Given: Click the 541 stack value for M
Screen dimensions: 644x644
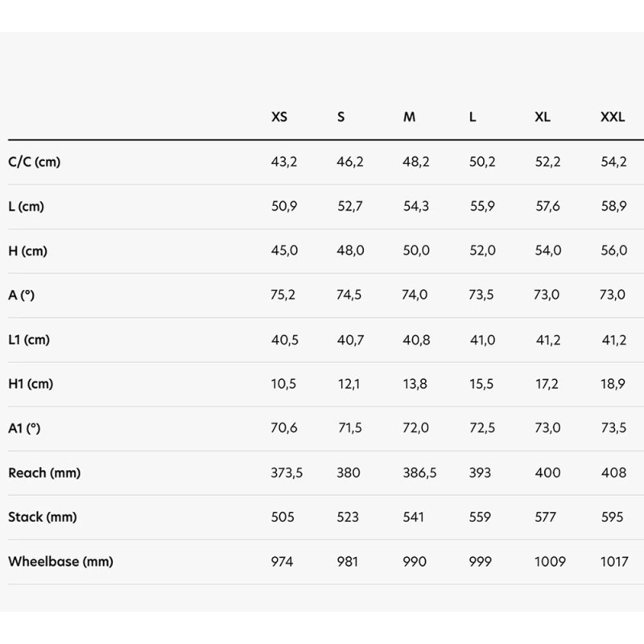Looking at the screenshot, I should point(413,517).
